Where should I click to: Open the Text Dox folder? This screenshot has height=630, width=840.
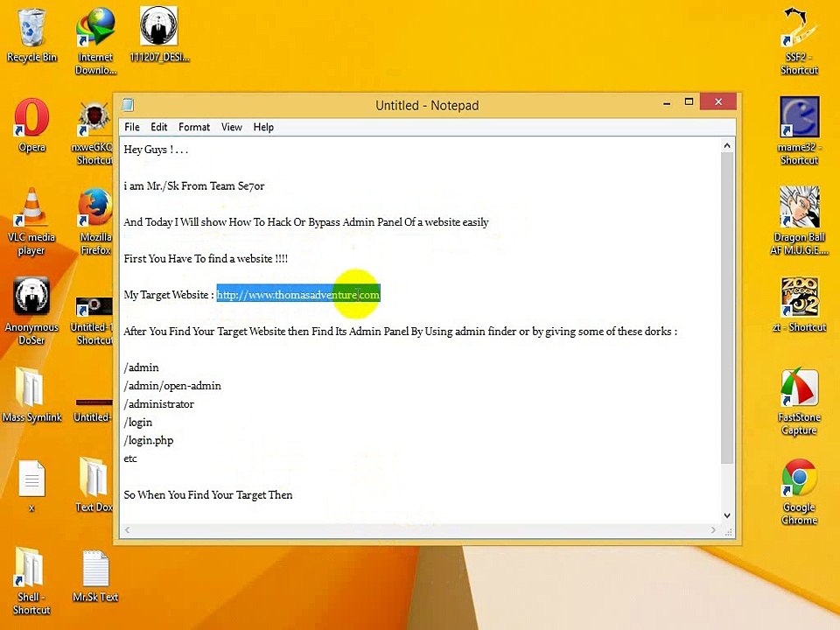[94, 485]
